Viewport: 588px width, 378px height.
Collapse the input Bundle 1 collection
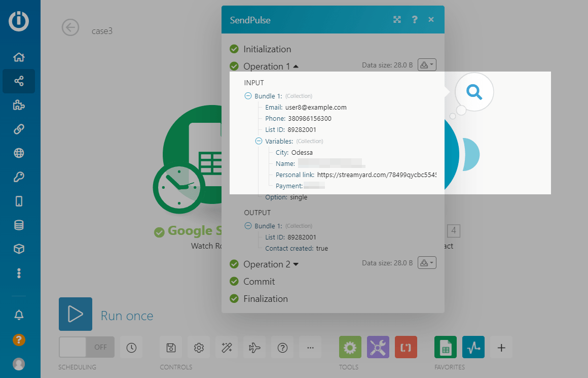pyautogui.click(x=248, y=96)
